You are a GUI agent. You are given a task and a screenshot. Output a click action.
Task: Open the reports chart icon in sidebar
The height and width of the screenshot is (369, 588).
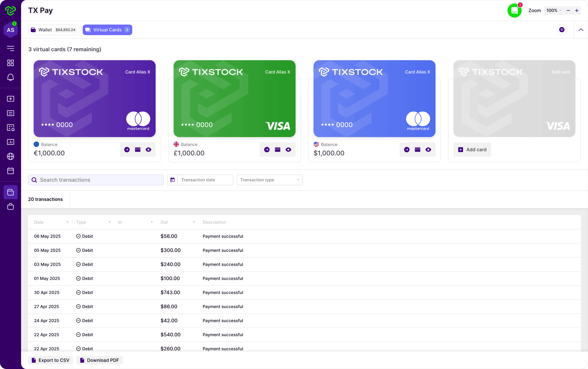point(11,142)
